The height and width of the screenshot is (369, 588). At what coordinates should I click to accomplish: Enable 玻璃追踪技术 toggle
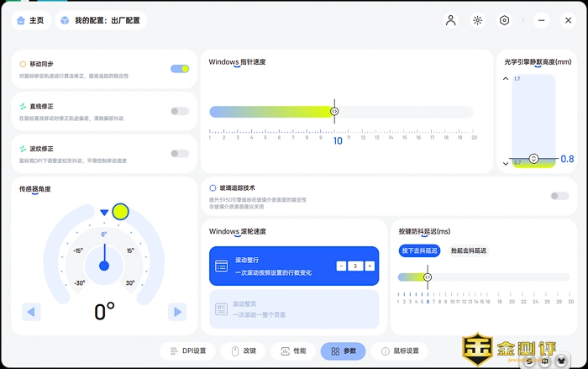[x=559, y=196]
